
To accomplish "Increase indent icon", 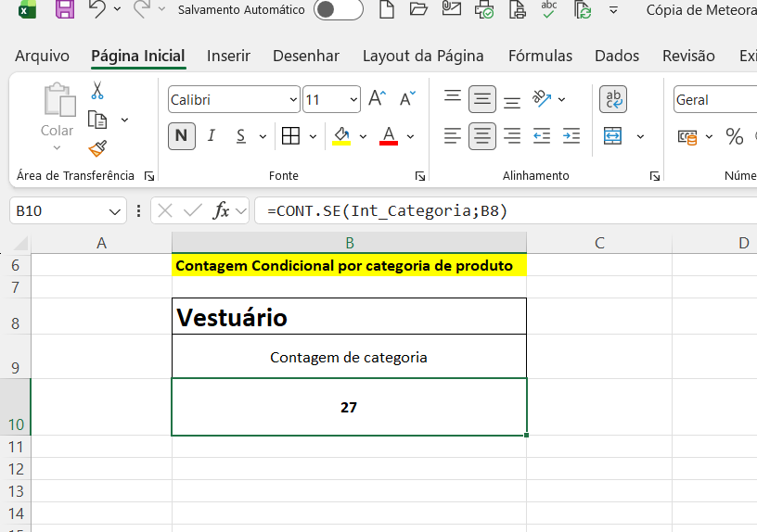I will 571,136.
